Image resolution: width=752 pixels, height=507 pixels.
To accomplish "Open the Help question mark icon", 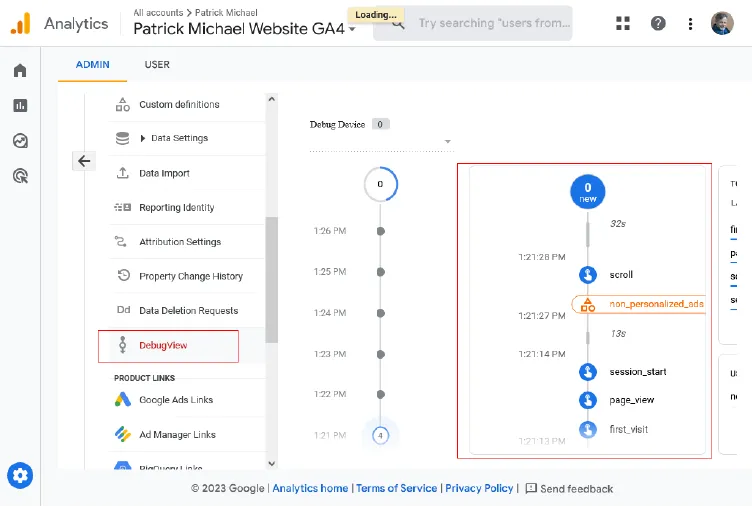I will click(x=658, y=23).
